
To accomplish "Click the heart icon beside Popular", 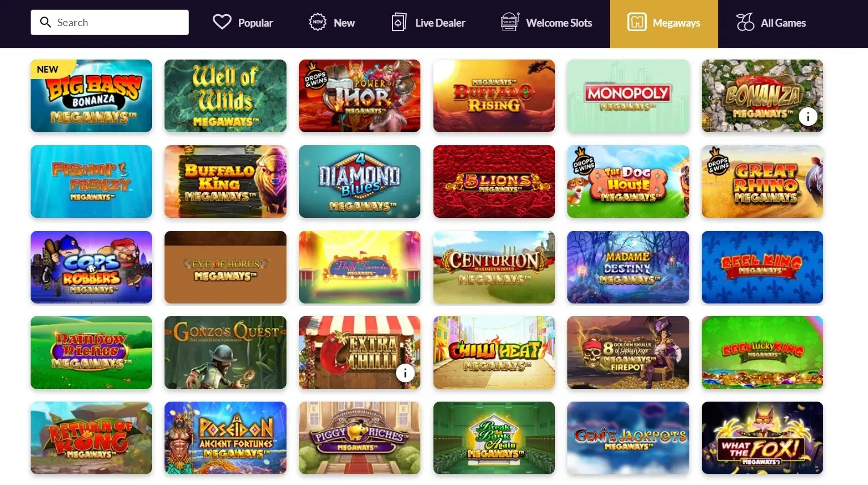I will coord(222,22).
